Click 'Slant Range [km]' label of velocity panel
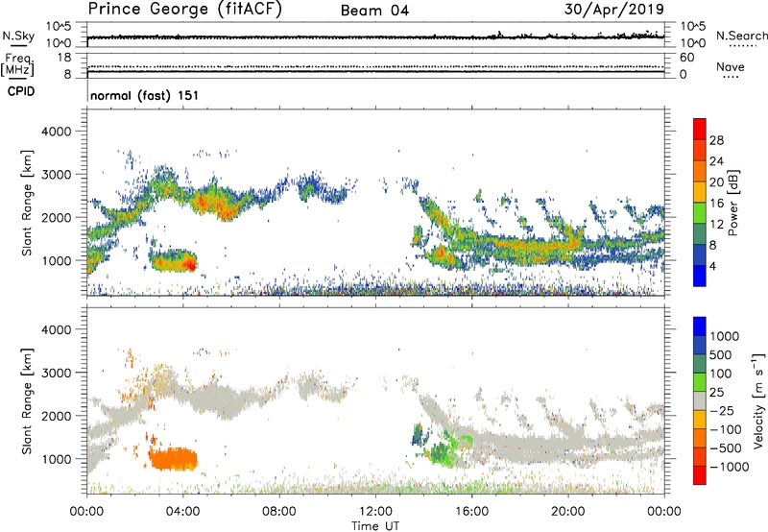768x532 pixels. (x=27, y=401)
